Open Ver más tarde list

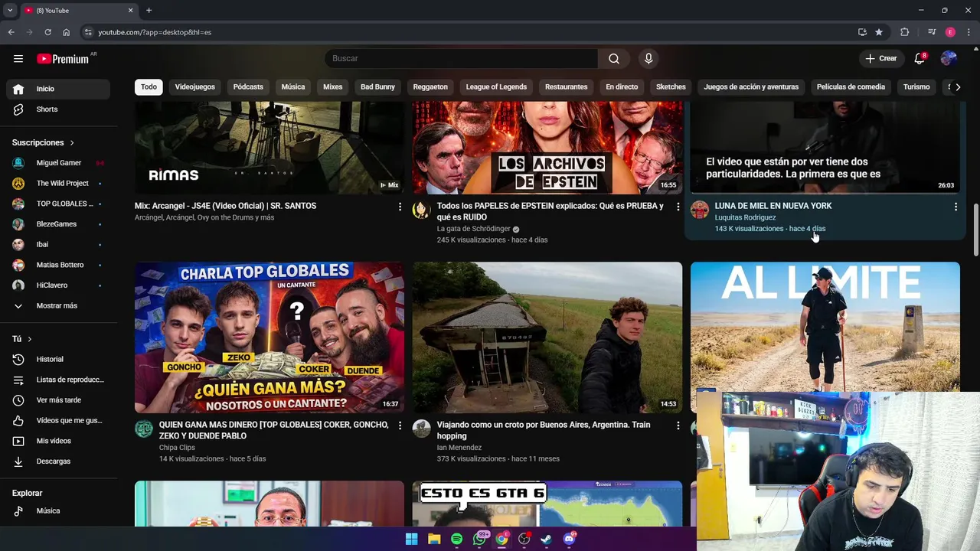click(x=58, y=400)
